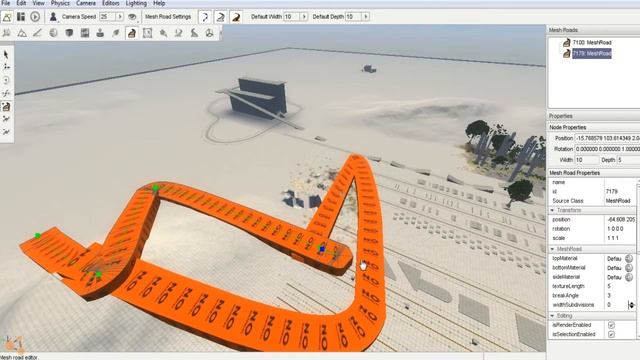
Task: Select the River Editor icon
Action: coord(178,33)
